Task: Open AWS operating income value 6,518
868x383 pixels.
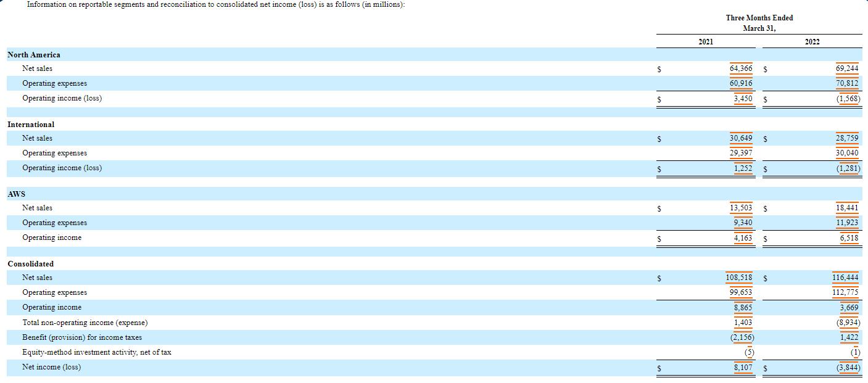Action: (849, 237)
